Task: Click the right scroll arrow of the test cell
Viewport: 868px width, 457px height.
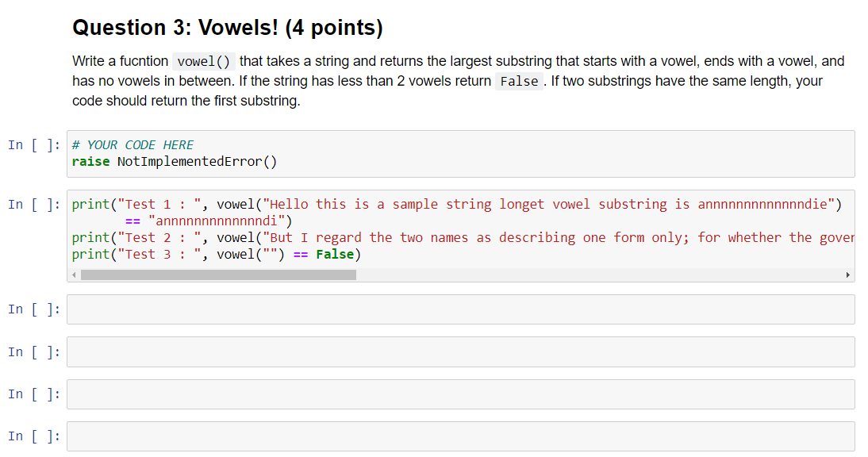Action: pyautogui.click(x=848, y=274)
